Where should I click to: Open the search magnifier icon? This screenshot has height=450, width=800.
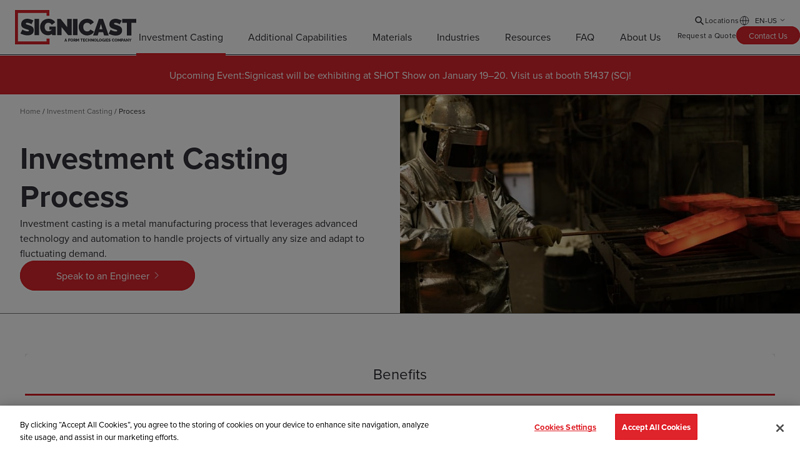[x=698, y=20]
